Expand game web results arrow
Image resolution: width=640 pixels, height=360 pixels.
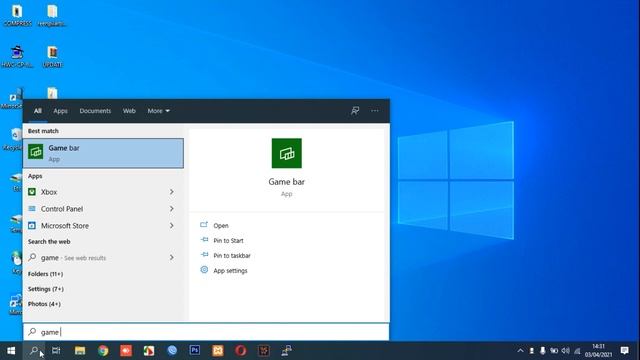[172, 257]
